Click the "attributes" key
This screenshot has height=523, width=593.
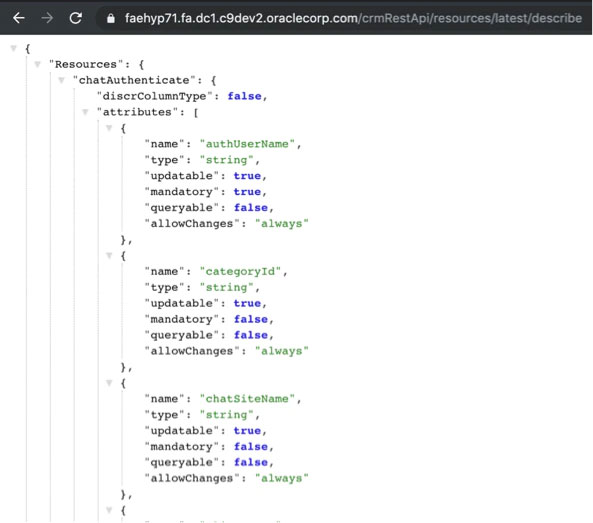click(137, 112)
